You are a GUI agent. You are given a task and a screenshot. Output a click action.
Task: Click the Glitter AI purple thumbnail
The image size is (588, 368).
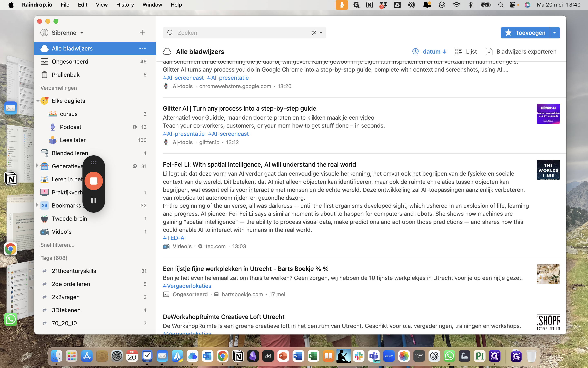pyautogui.click(x=548, y=114)
